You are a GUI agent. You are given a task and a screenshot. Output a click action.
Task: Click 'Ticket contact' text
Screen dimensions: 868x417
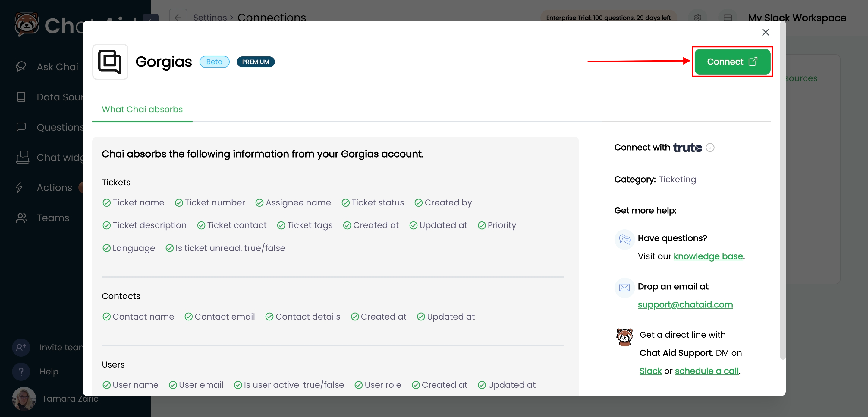237,225
